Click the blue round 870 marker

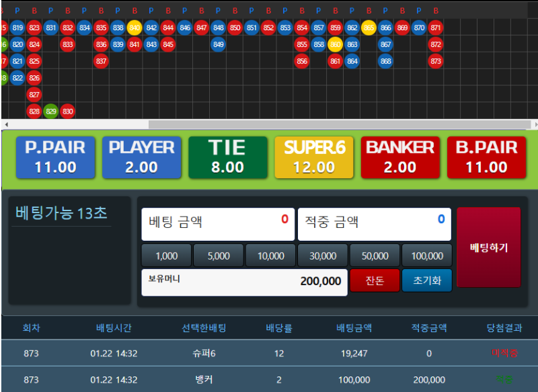click(419, 28)
